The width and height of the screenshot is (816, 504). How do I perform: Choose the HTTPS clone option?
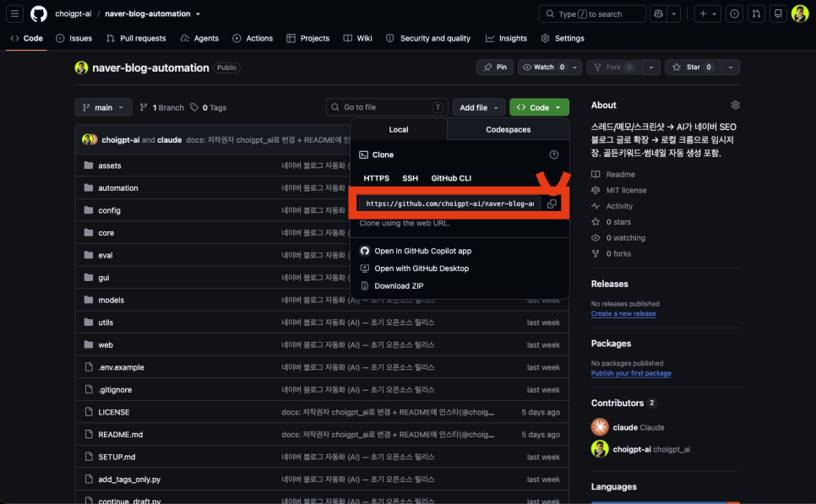click(376, 178)
